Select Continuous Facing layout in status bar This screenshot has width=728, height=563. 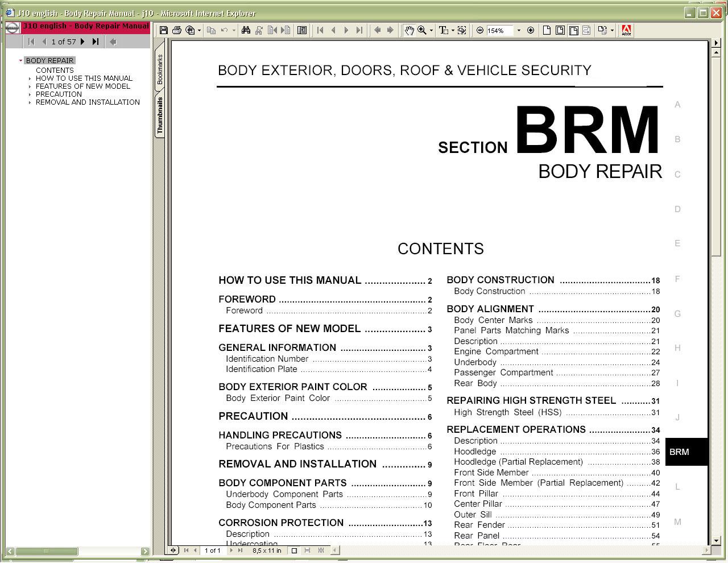(x=321, y=550)
